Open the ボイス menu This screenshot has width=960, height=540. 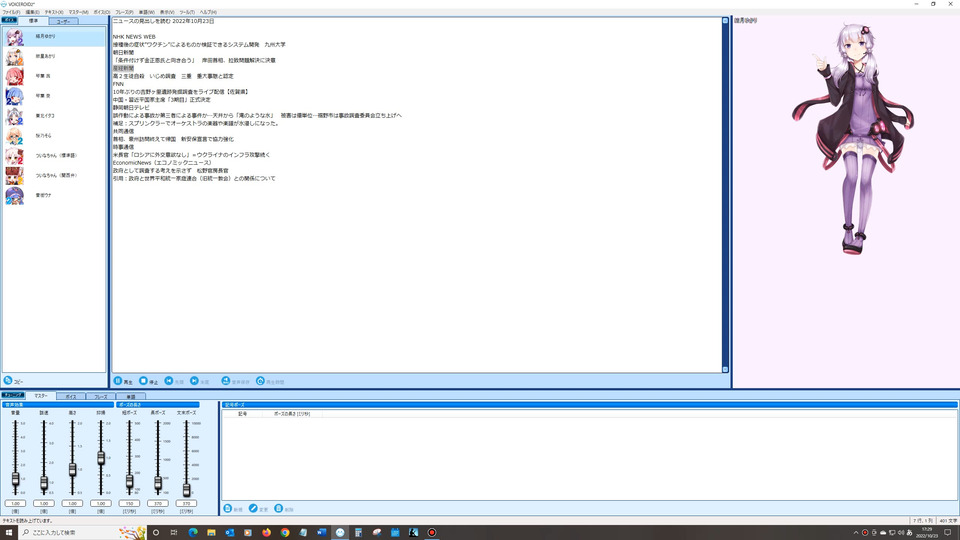pos(102,12)
